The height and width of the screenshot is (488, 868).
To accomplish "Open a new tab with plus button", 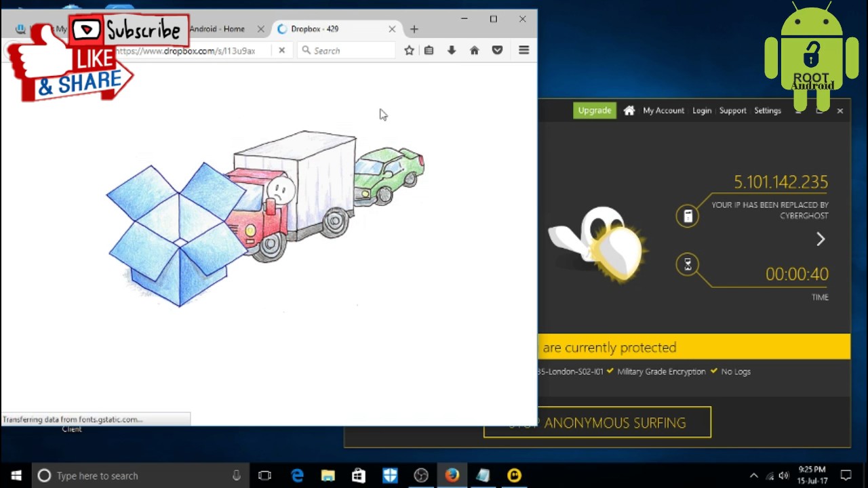I will (414, 29).
